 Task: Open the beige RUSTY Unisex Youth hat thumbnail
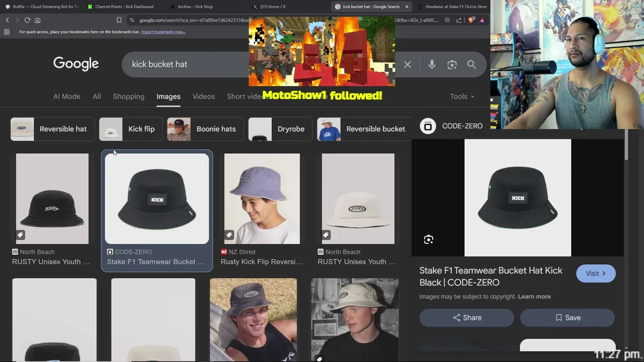358,199
